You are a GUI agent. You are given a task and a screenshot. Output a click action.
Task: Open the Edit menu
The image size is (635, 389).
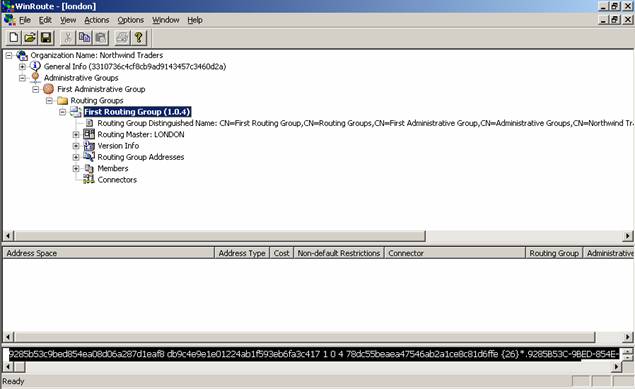(x=45, y=20)
